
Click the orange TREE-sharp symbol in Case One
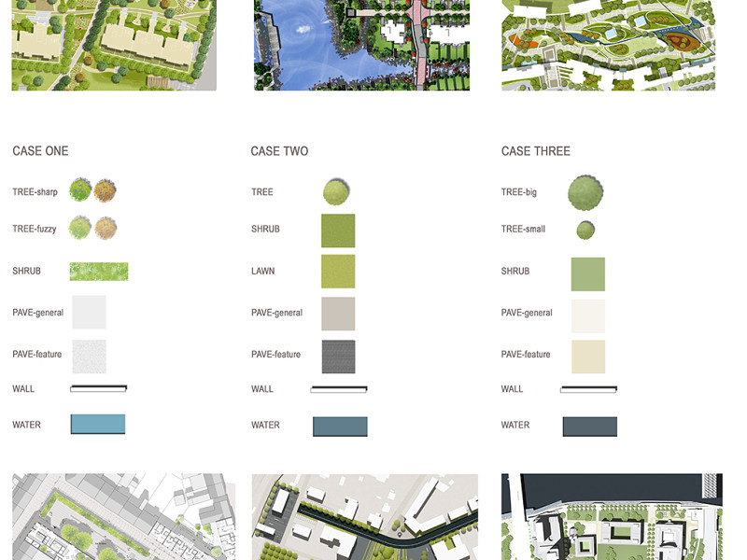pyautogui.click(x=105, y=190)
